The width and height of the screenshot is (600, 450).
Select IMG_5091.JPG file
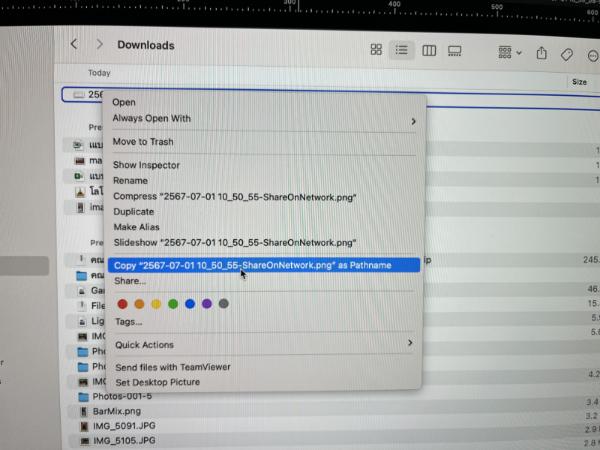click(x=124, y=426)
